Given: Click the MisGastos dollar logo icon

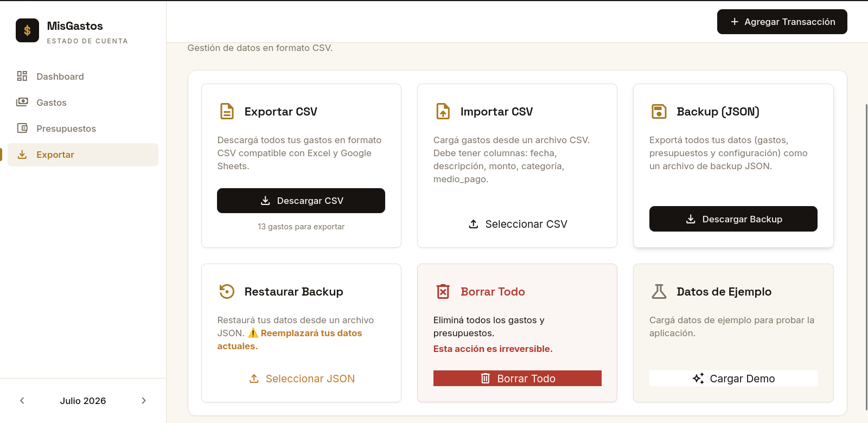Looking at the screenshot, I should 27,30.
